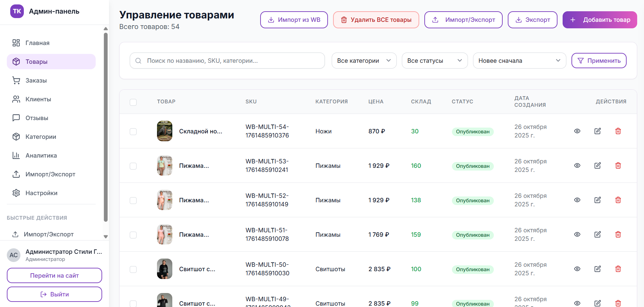This screenshot has width=644, height=307.
Task: Check the box for Складной нож product
Action: click(133, 132)
